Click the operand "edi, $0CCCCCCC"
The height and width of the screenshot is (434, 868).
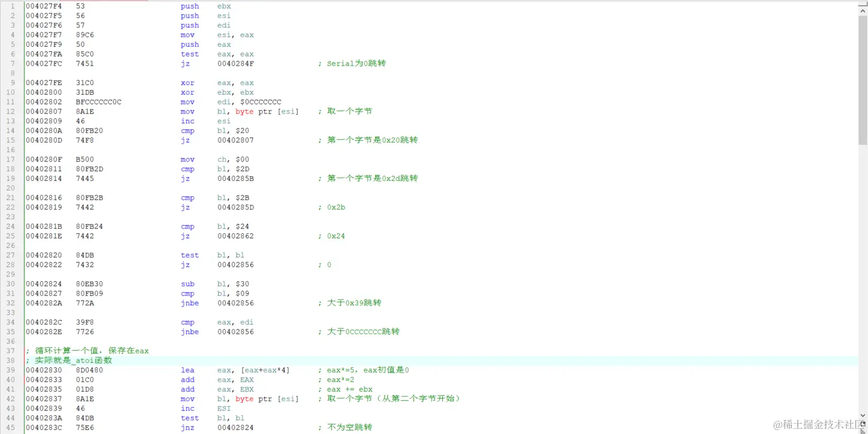(249, 102)
